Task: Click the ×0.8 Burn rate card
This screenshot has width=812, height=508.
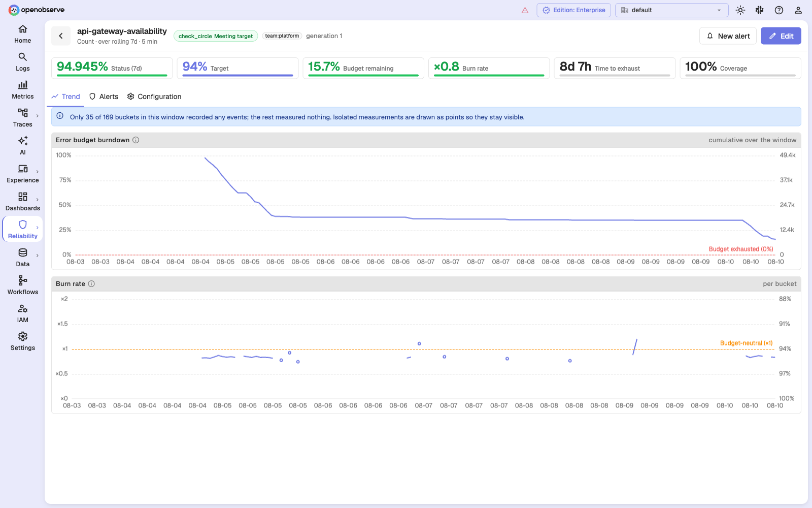Action: coord(489,68)
